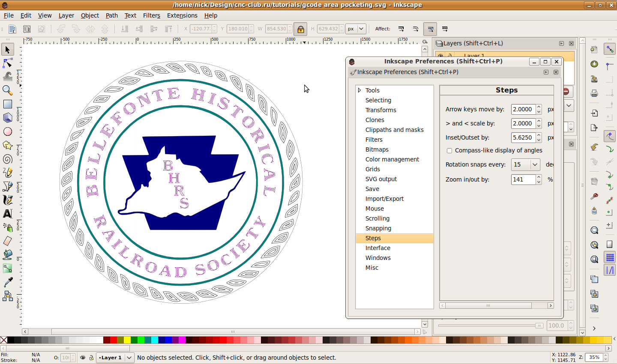Open the Layer 1 selector dropdown
Screen dimensions: 617x364
coord(115,358)
